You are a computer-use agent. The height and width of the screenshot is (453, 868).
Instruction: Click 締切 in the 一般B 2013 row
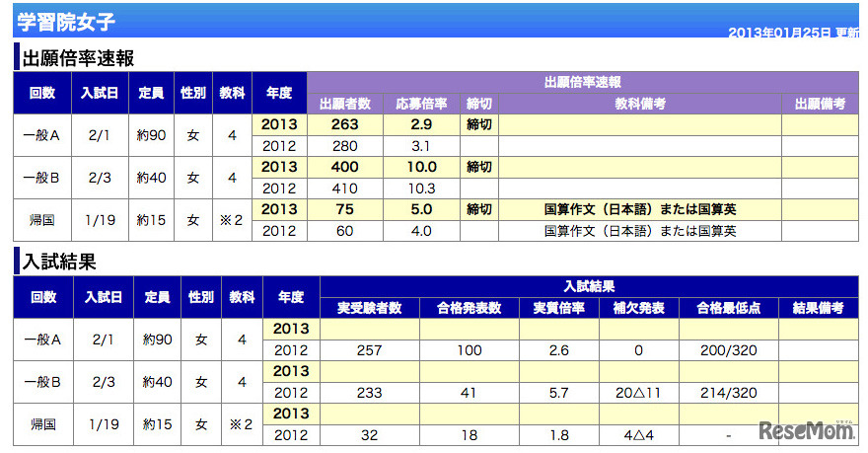click(478, 167)
